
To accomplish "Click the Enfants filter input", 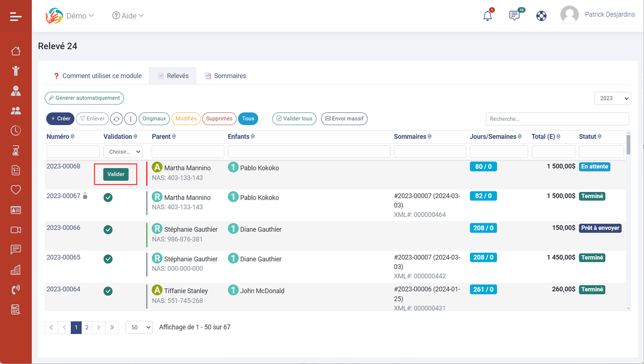I will (309, 151).
